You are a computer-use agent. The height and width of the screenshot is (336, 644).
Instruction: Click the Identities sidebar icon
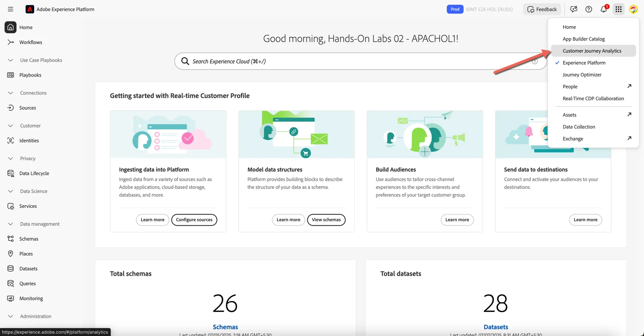point(10,140)
